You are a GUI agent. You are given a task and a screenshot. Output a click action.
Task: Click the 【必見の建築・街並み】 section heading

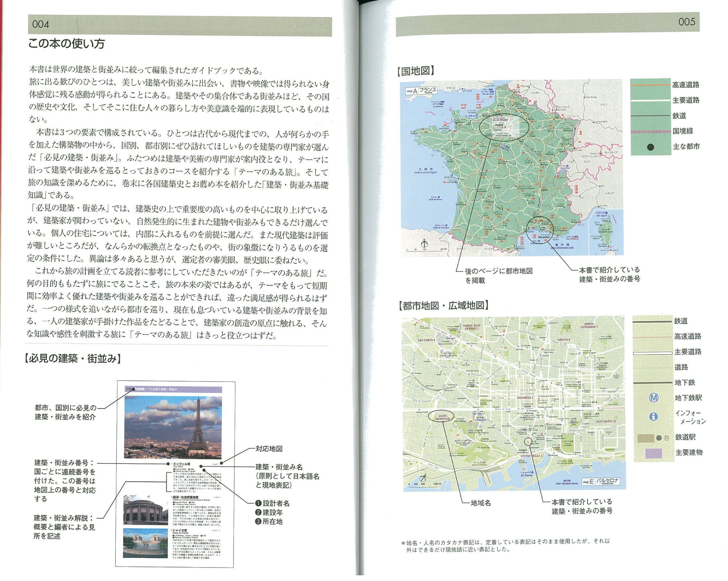(72, 359)
